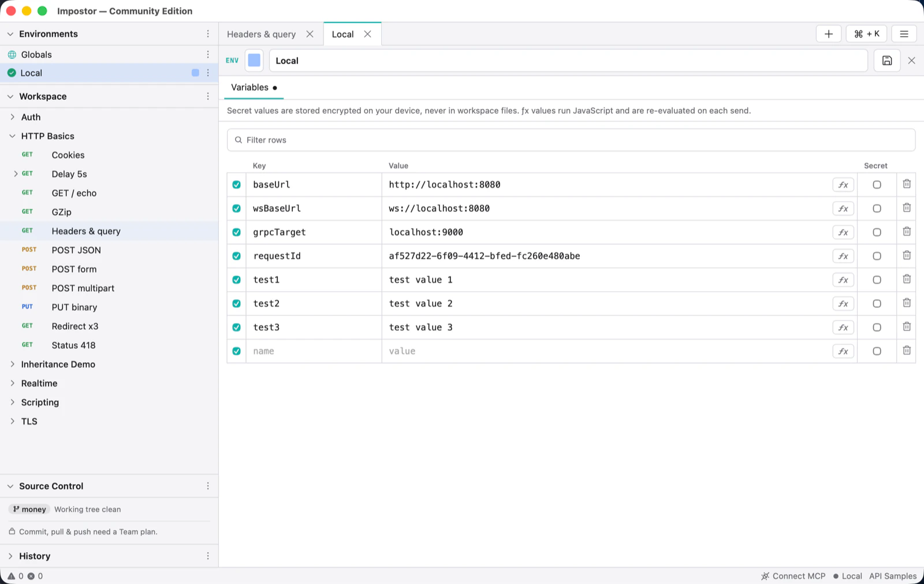
Task: Expand the History section
Action: click(10, 556)
